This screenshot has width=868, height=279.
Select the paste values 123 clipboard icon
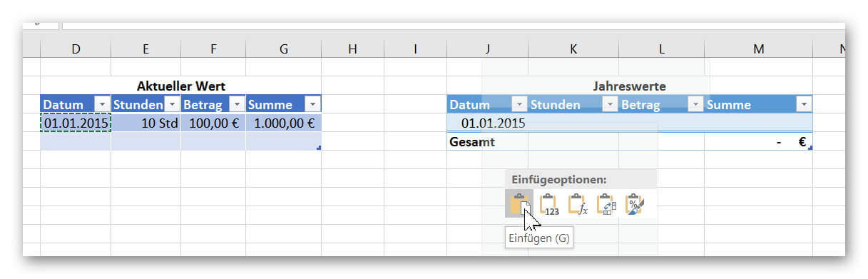point(548,204)
